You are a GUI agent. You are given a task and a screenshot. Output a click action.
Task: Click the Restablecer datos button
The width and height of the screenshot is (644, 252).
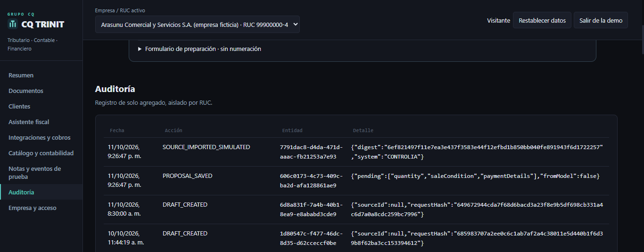pyautogui.click(x=542, y=20)
